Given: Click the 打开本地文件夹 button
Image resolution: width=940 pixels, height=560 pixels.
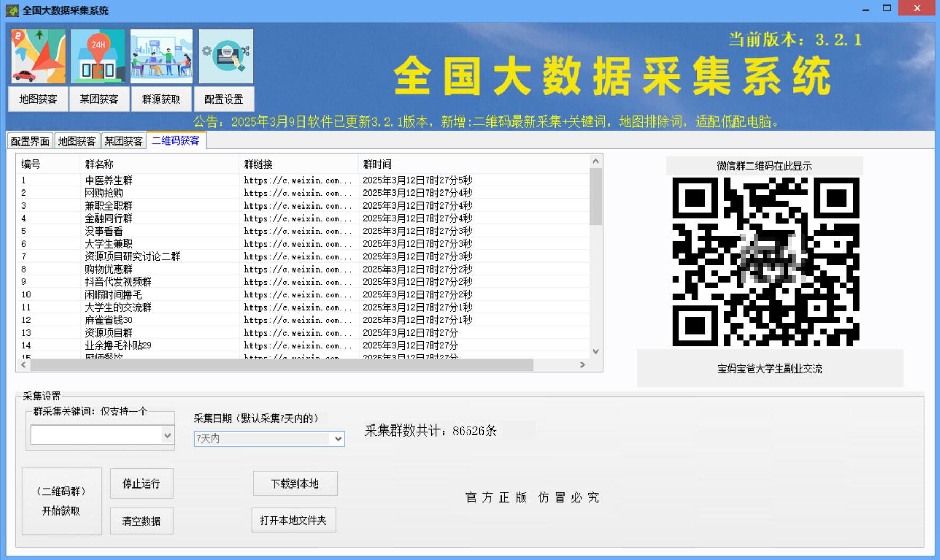Looking at the screenshot, I should (x=293, y=520).
